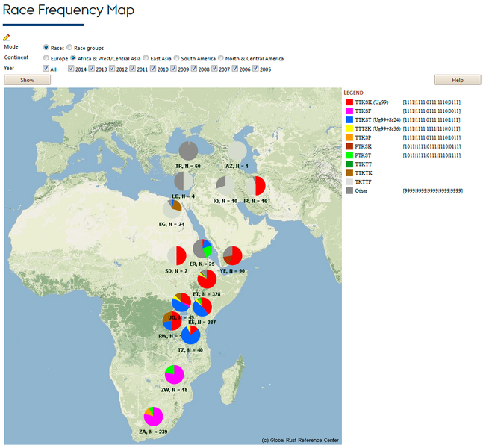Select the Iran (IR) pie chart
Image resolution: width=483 pixels, height=448 pixels.
[256, 186]
